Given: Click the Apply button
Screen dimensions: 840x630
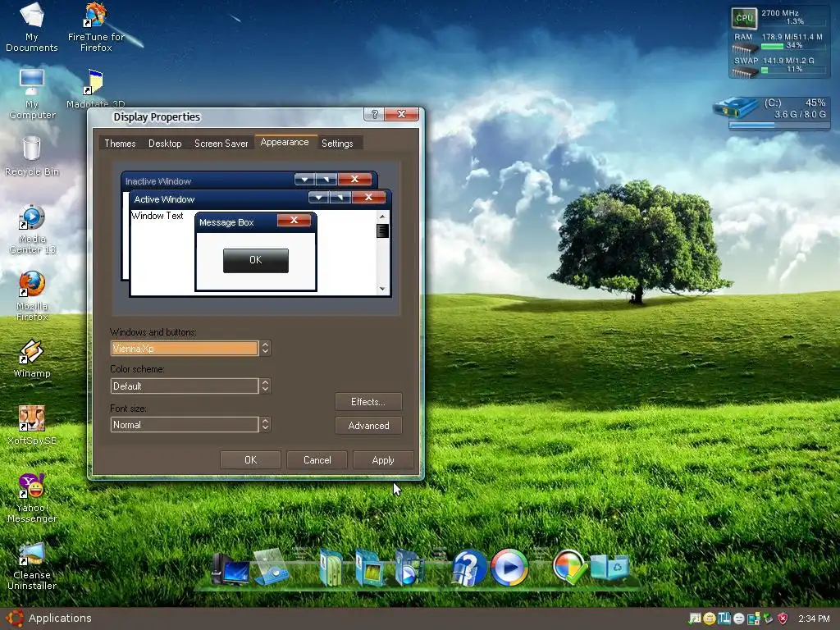Looking at the screenshot, I should (383, 460).
